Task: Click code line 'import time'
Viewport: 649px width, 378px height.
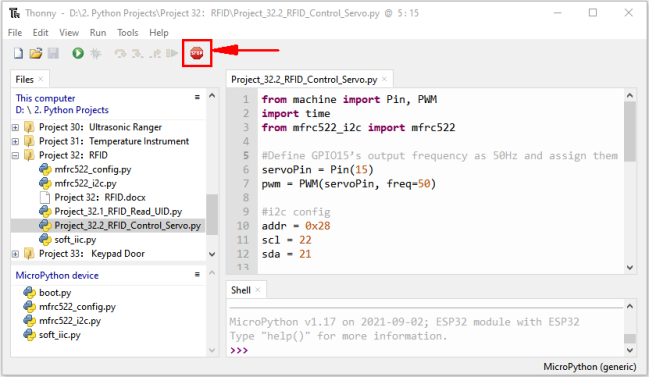Action: point(296,113)
